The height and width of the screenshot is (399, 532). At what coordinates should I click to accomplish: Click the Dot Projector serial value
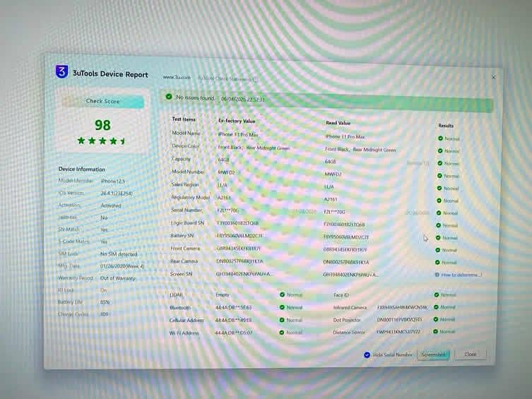[400, 319]
